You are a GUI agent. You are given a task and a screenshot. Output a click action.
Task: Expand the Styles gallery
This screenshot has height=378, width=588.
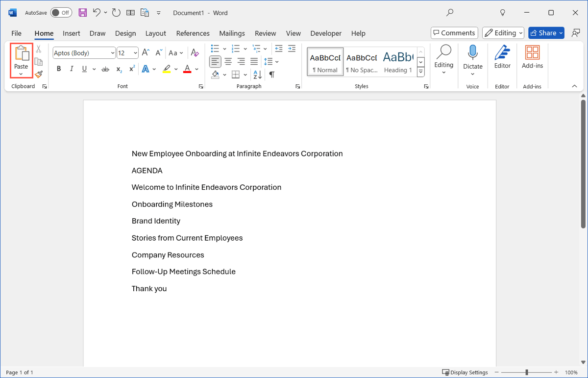(420, 72)
